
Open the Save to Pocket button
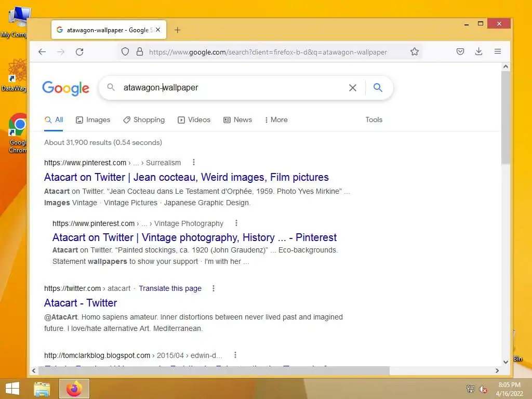(460, 51)
